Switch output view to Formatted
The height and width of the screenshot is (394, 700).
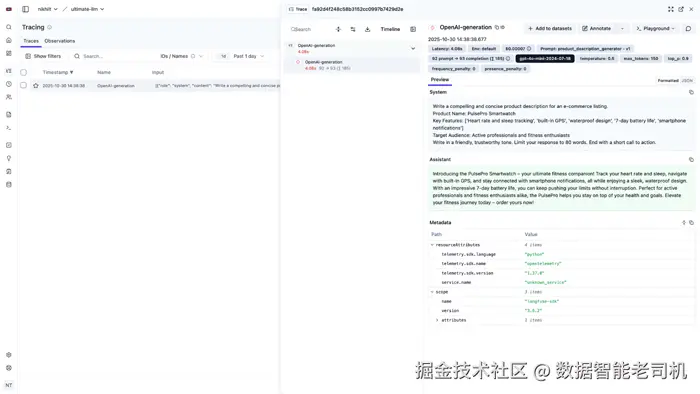[668, 81]
